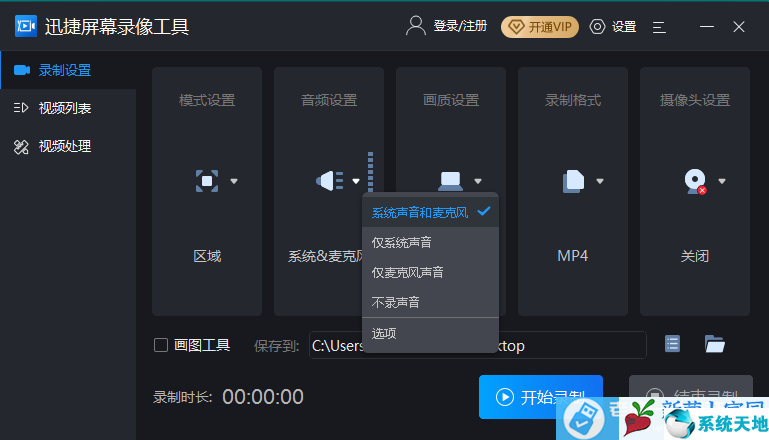The width and height of the screenshot is (769, 440).
Task: Click the audio volume level meter
Action: click(370, 172)
